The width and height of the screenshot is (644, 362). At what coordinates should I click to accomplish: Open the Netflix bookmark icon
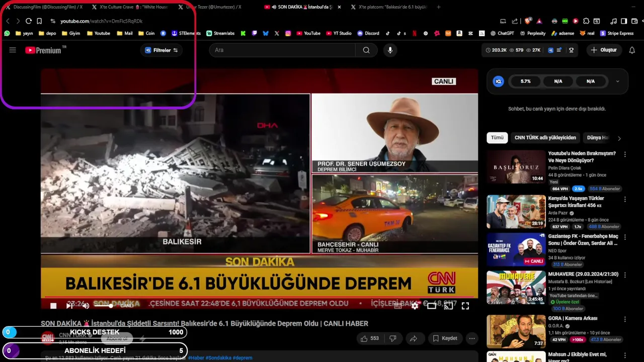point(415,33)
